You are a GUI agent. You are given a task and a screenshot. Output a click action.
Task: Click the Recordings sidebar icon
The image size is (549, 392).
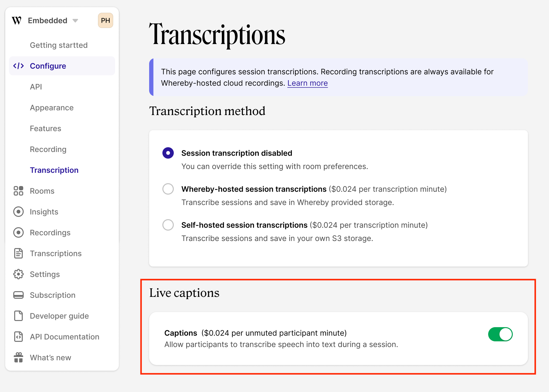pyautogui.click(x=18, y=232)
